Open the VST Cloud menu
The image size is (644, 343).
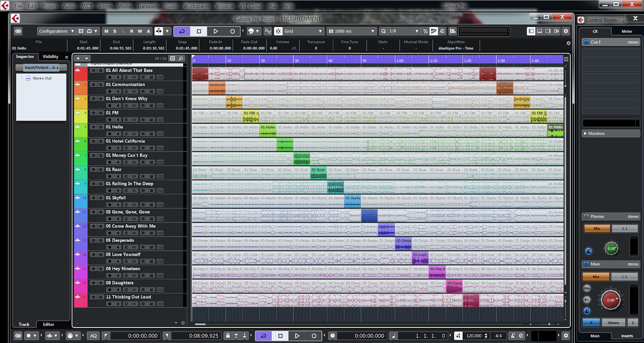click(x=250, y=6)
